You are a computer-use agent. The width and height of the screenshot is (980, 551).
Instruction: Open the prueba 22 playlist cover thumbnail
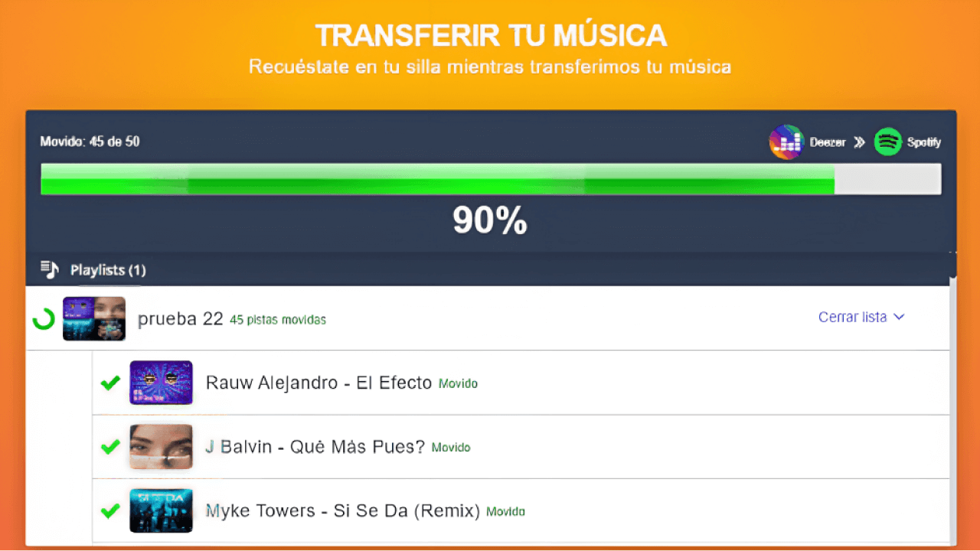tap(94, 318)
